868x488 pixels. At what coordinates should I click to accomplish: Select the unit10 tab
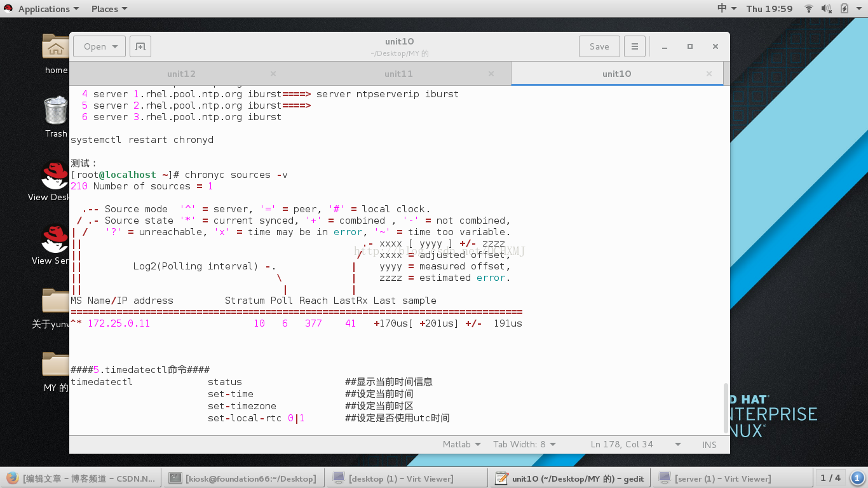(616, 74)
